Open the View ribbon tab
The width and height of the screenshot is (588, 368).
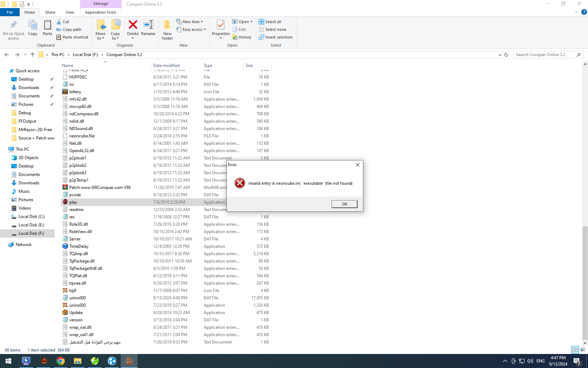click(70, 12)
